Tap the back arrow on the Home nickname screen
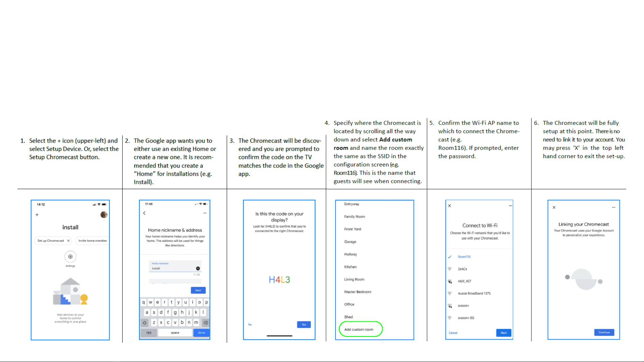The height and width of the screenshot is (362, 644). (x=144, y=213)
